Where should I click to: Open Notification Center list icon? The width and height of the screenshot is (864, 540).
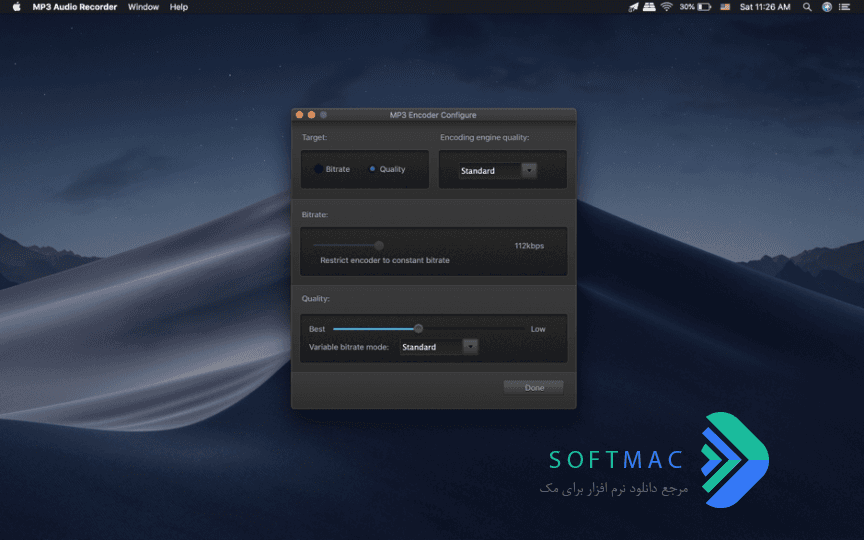(x=844, y=7)
